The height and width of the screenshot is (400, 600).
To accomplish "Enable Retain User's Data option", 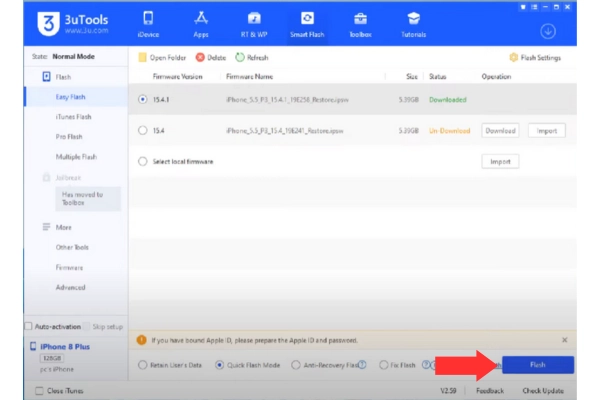I will [x=142, y=365].
